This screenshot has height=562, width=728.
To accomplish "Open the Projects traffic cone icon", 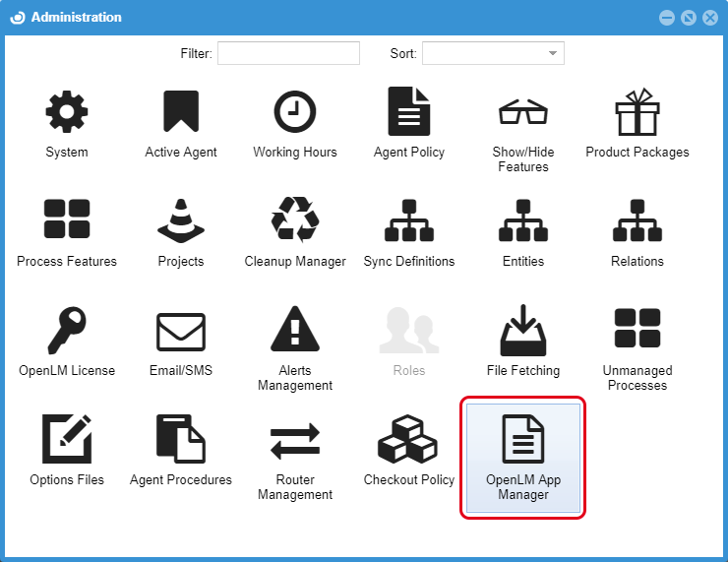I will (181, 220).
